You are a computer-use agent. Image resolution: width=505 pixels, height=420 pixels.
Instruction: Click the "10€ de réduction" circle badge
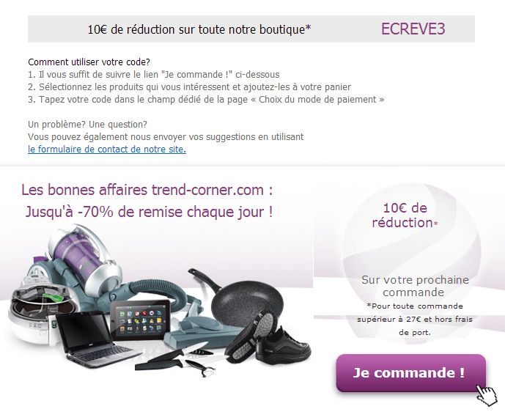point(405,215)
